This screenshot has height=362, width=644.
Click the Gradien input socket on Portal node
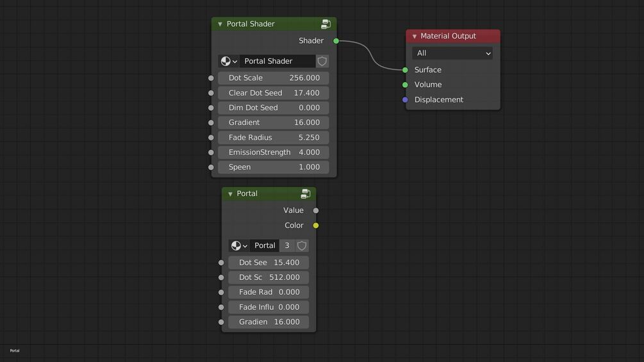tap(221, 322)
